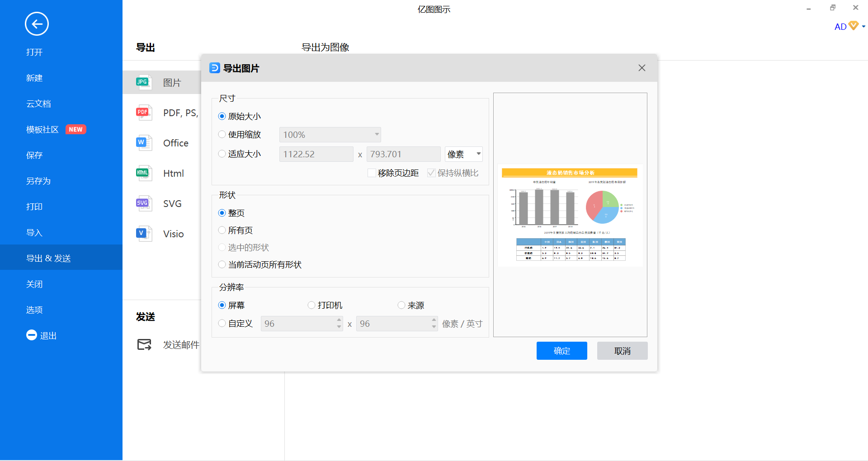Click the chart preview thumbnail
This screenshot has height=461, width=868.
pos(570,215)
